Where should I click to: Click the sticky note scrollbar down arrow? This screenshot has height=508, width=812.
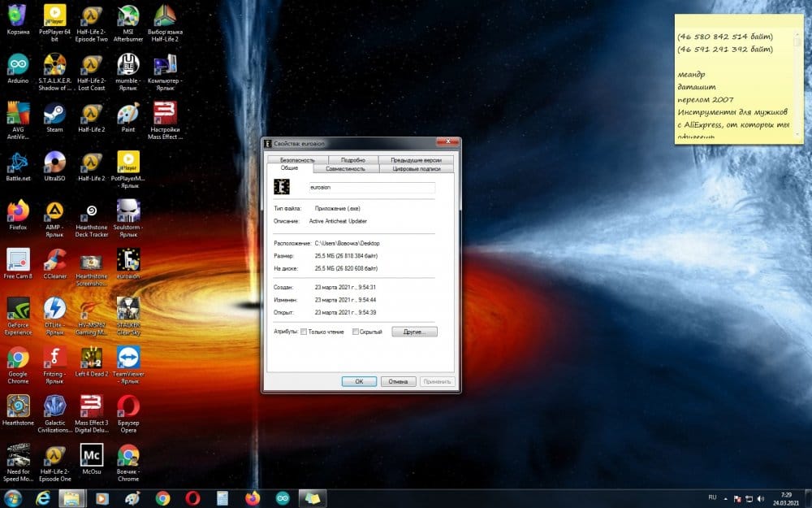(797, 133)
